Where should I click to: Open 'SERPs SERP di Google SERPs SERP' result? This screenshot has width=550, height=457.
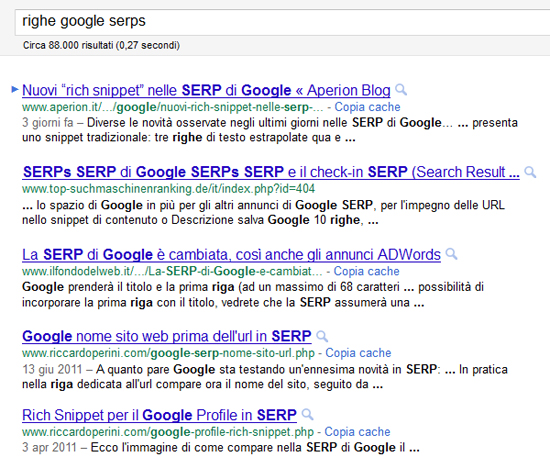pyautogui.click(x=271, y=172)
